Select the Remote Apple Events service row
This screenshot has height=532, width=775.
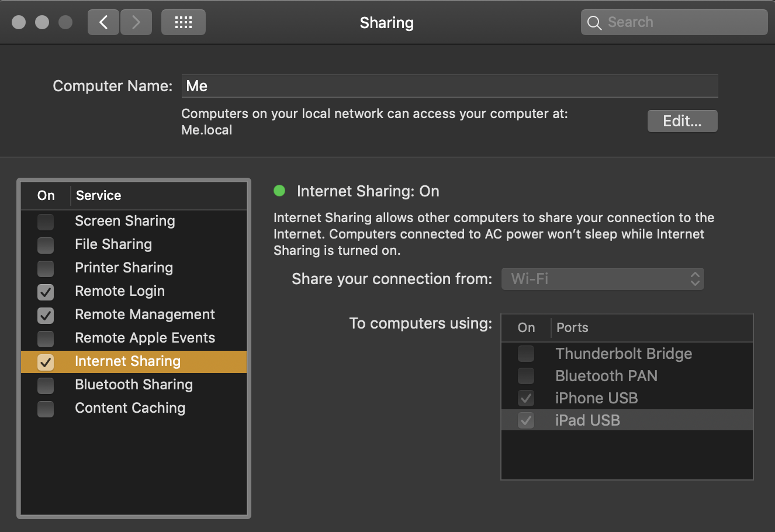145,338
